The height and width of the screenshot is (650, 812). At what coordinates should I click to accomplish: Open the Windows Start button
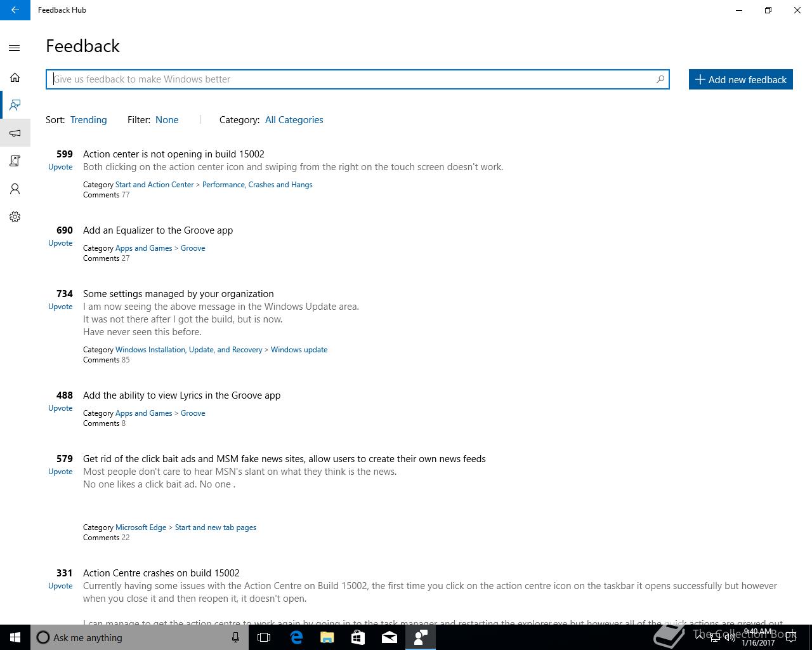[15, 637]
